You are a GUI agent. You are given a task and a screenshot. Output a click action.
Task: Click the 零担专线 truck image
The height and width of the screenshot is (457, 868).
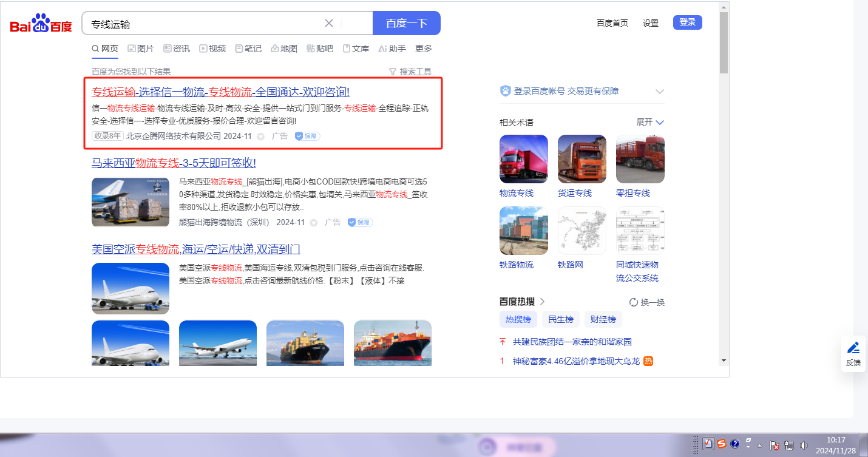[x=640, y=159]
